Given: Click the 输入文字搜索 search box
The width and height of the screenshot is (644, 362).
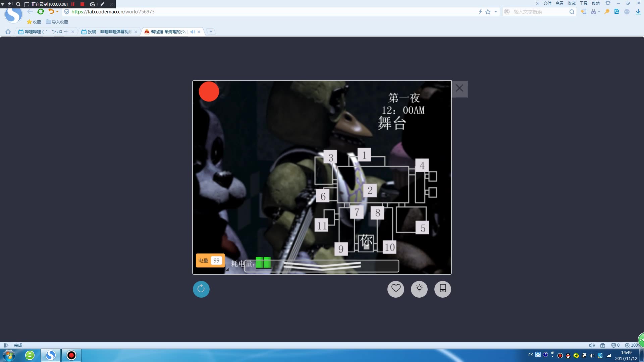Looking at the screenshot, I should (540, 12).
